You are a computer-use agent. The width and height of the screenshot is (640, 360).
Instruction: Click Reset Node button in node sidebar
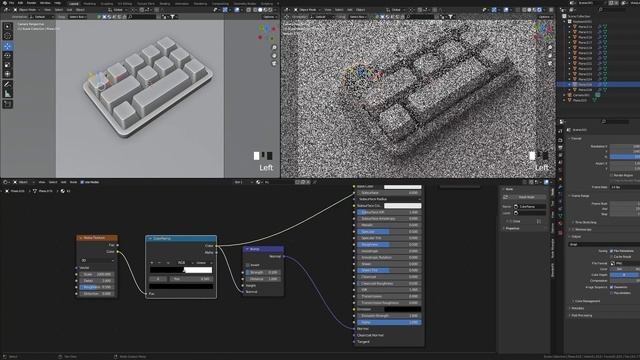tap(527, 197)
